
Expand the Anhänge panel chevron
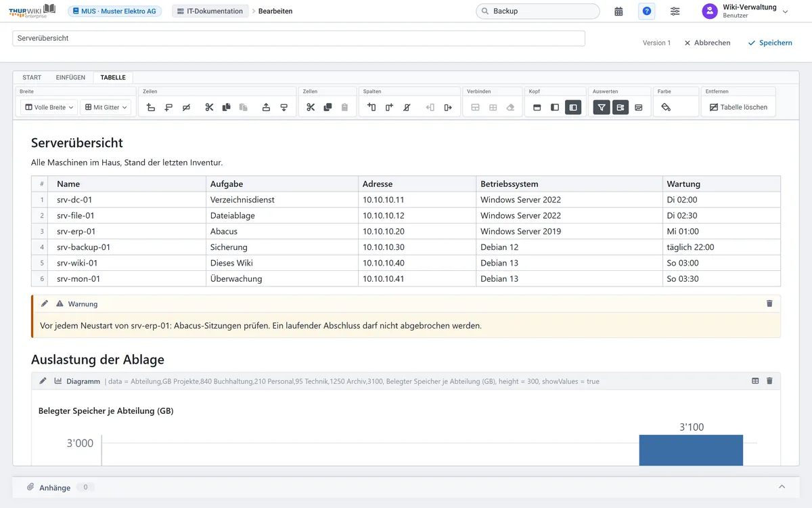coord(782,487)
